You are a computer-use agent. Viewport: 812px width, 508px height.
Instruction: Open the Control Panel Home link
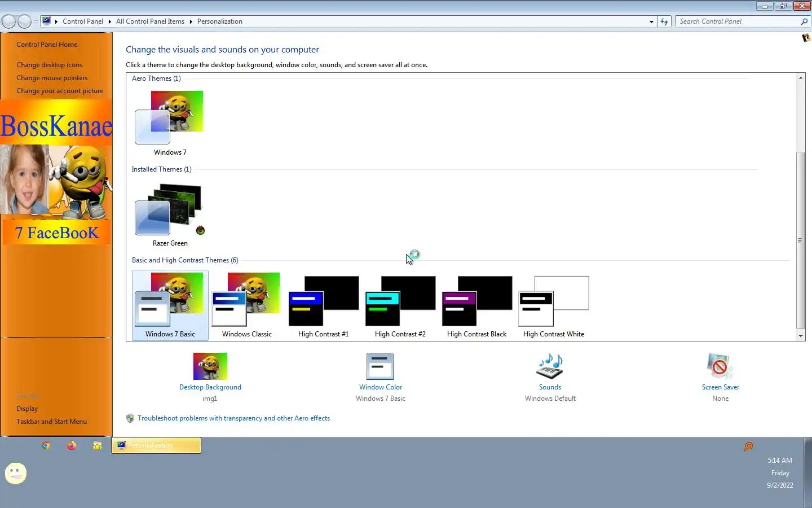[47, 45]
